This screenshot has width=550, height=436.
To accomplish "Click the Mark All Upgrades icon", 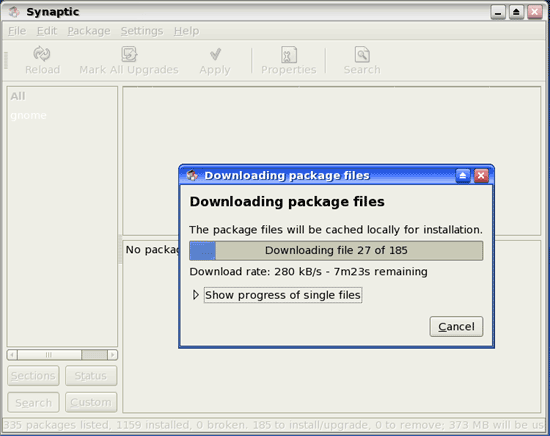I will pyautogui.click(x=129, y=54).
